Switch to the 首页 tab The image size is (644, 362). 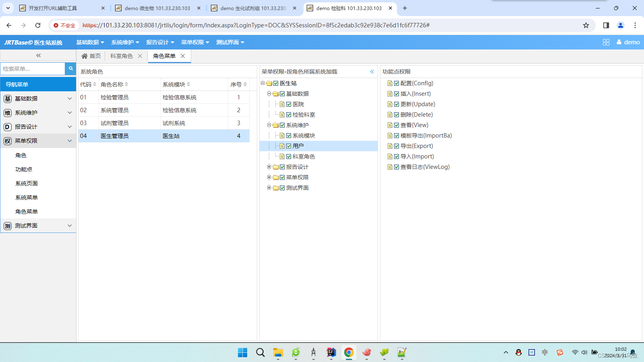[91, 56]
